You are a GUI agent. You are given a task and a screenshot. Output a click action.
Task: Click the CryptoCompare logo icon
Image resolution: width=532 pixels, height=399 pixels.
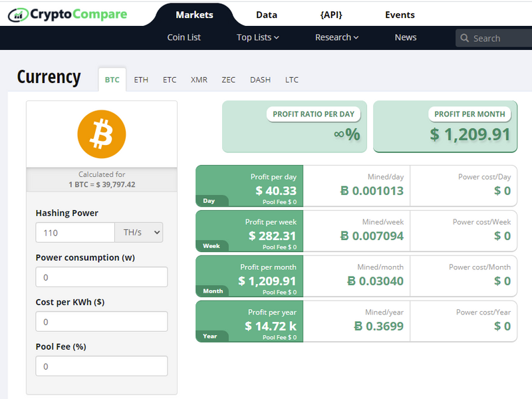point(18,14)
